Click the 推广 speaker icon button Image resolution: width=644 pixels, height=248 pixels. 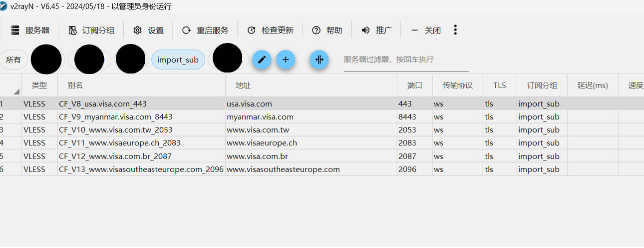(377, 30)
